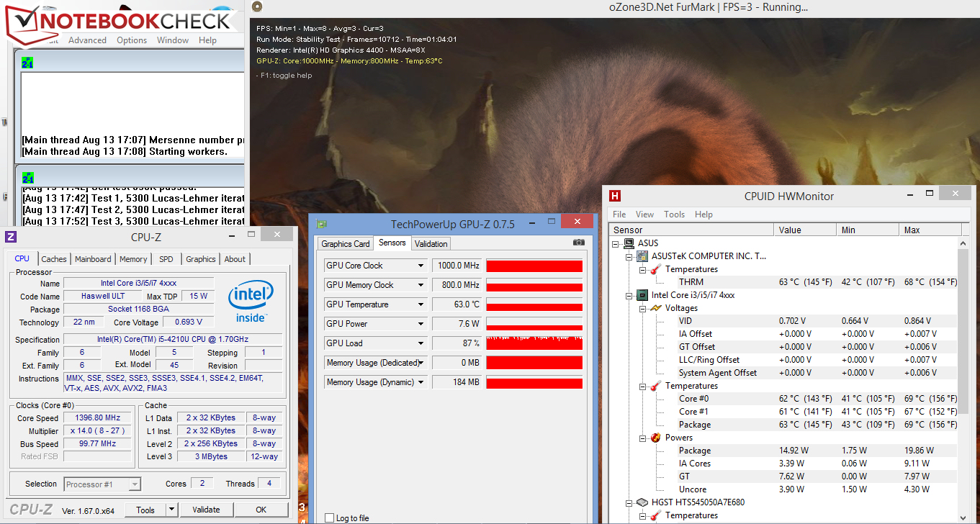Screen dimensions: 980x524
Task: Click the CPU-Z OK button
Action: click(x=261, y=510)
